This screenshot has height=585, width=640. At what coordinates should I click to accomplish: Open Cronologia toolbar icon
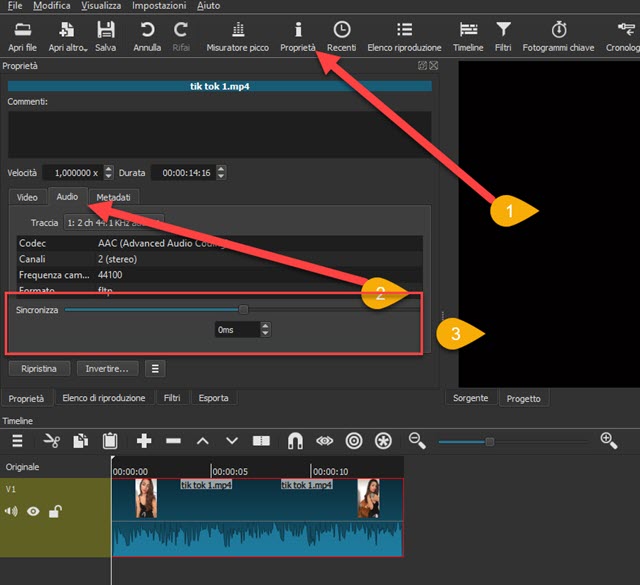623,36
